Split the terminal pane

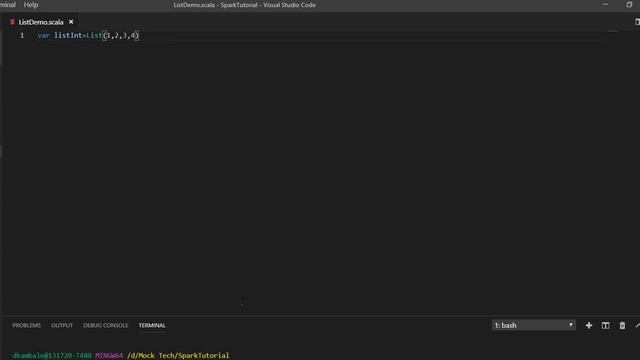click(x=605, y=325)
